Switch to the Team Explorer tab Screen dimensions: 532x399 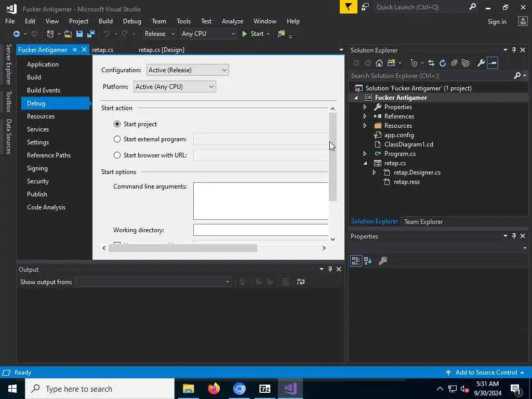tap(423, 221)
